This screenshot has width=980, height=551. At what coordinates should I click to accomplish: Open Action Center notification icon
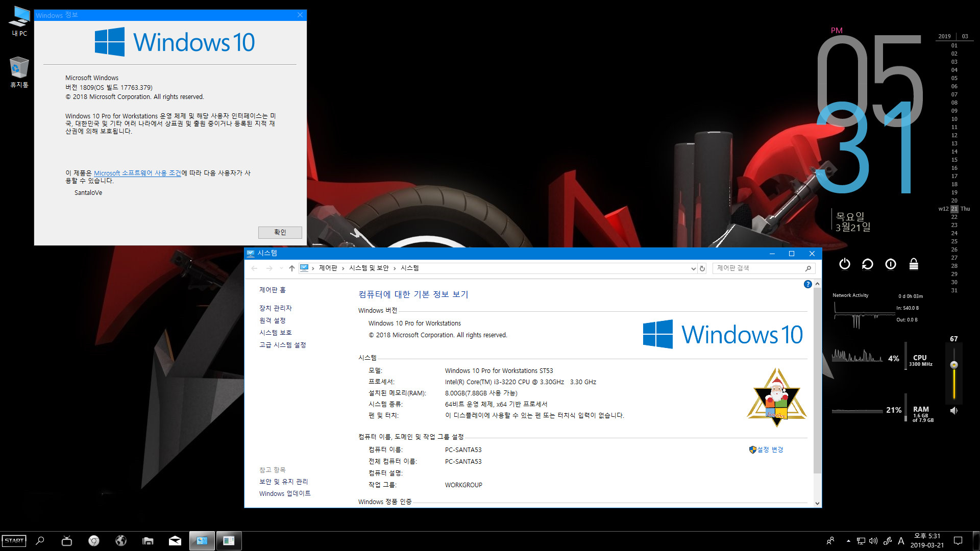pyautogui.click(x=958, y=541)
